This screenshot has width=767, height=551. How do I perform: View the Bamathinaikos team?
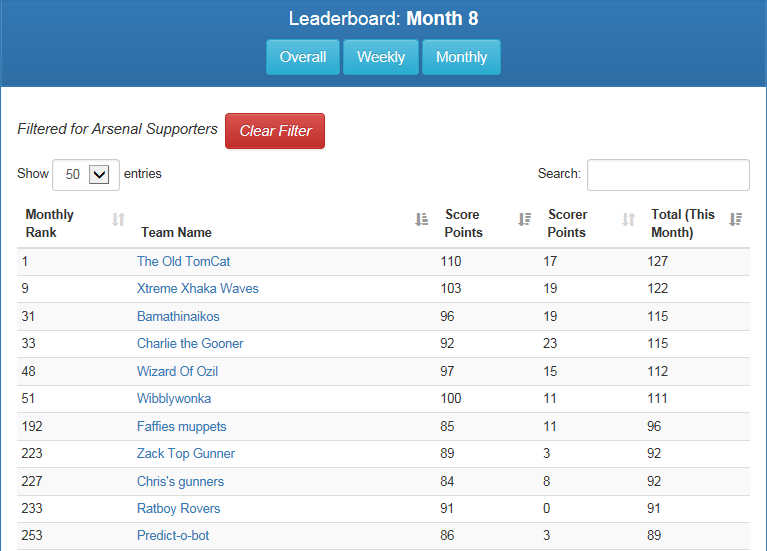click(178, 316)
